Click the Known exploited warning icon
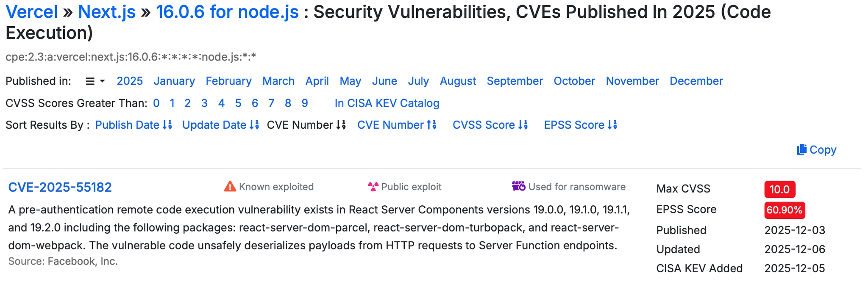868x287 pixels. (230, 187)
